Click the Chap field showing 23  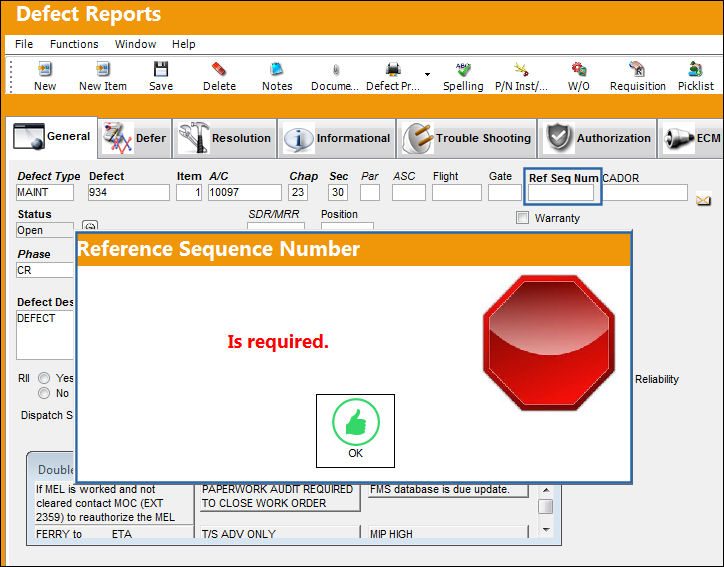(298, 193)
